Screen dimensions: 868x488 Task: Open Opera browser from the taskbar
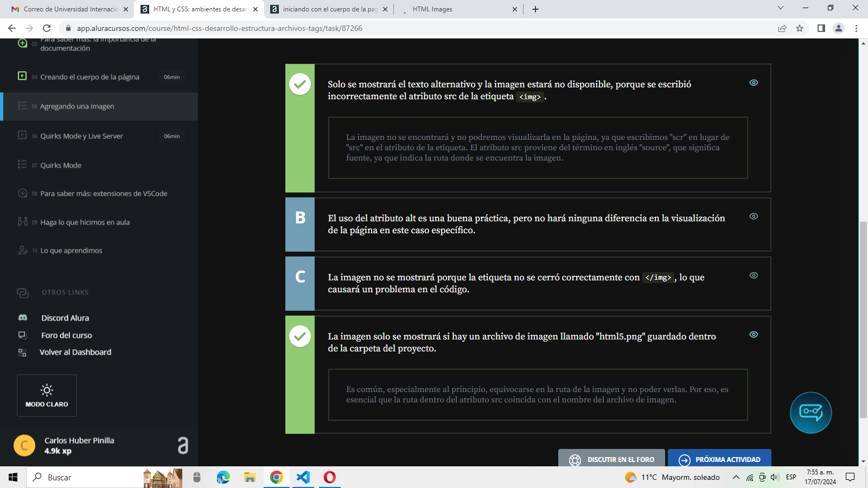coord(330,477)
